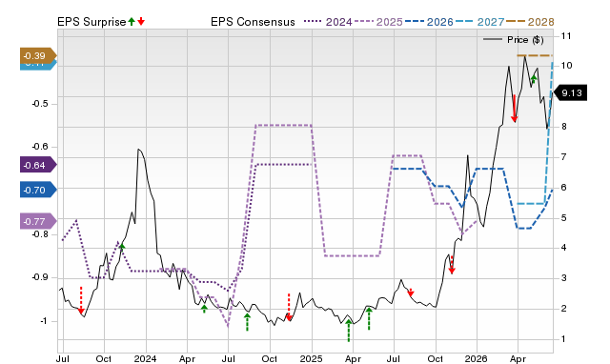Click the green up arrow in the EPS Surprise legend

[132, 21]
